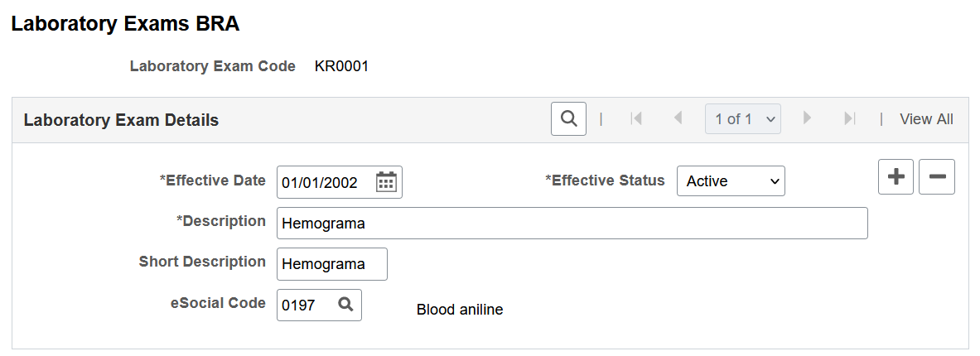This screenshot has height=356, width=980.
Task: Click the Laboratory Exam Code value KR0001
Action: 341,66
